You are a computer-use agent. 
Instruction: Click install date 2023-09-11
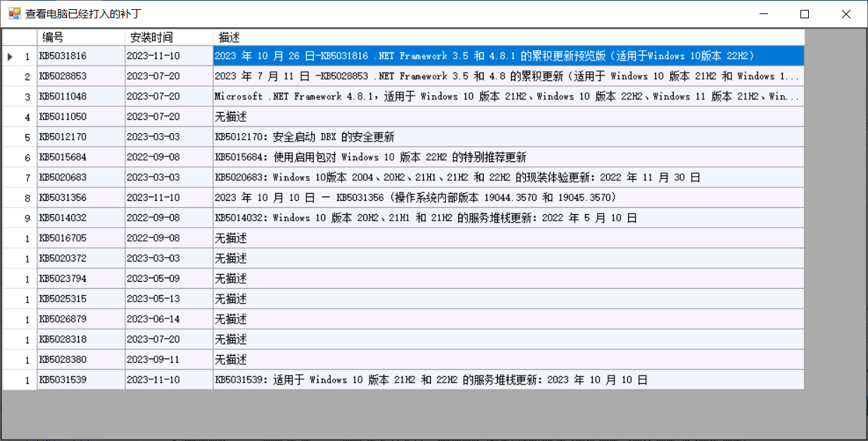click(169, 359)
